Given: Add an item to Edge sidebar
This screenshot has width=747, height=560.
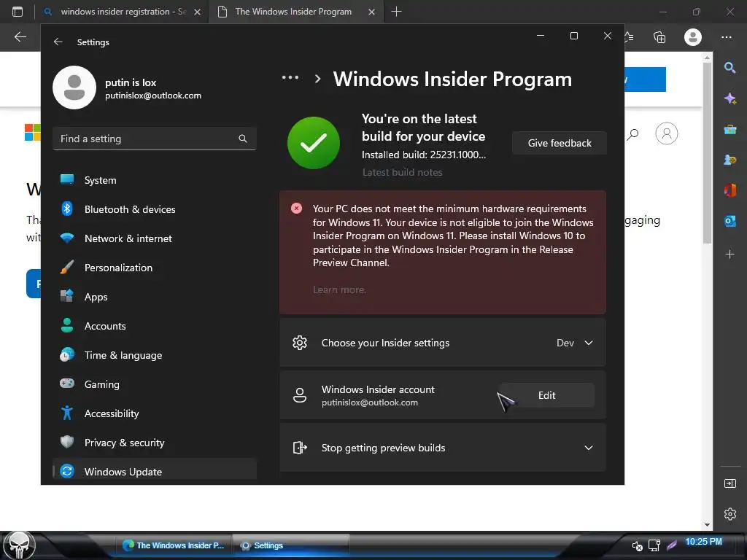Looking at the screenshot, I should [729, 254].
